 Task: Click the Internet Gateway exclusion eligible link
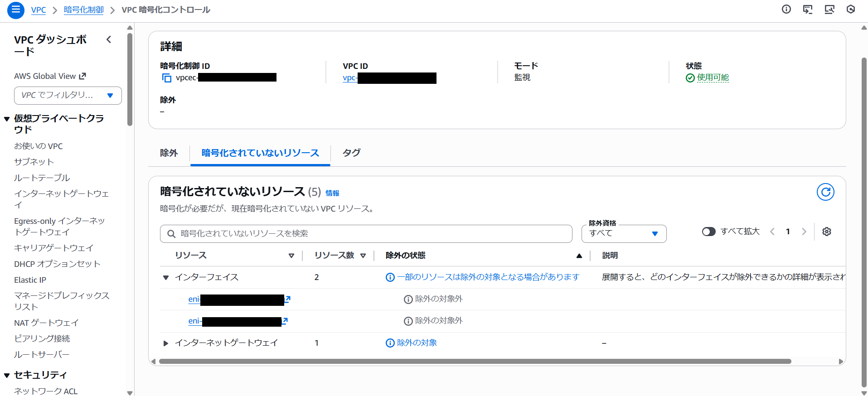click(x=417, y=343)
